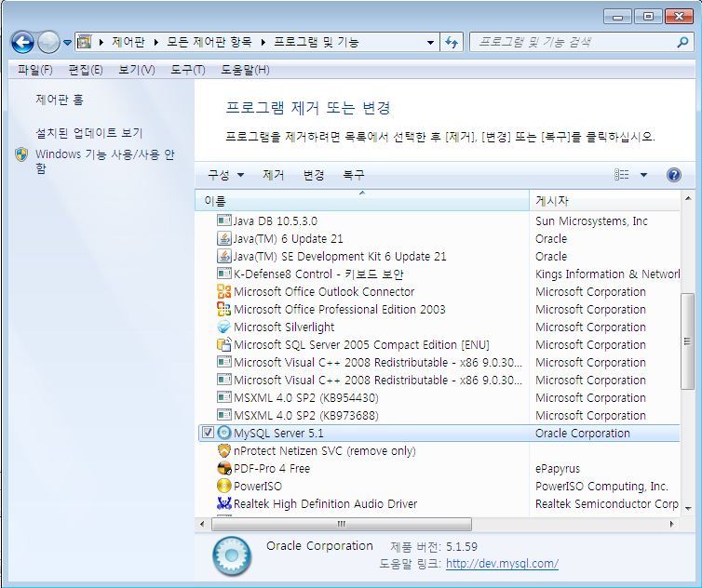Click the 제거 uninstall button
Viewport: 702px width, 588px height.
tap(273, 175)
